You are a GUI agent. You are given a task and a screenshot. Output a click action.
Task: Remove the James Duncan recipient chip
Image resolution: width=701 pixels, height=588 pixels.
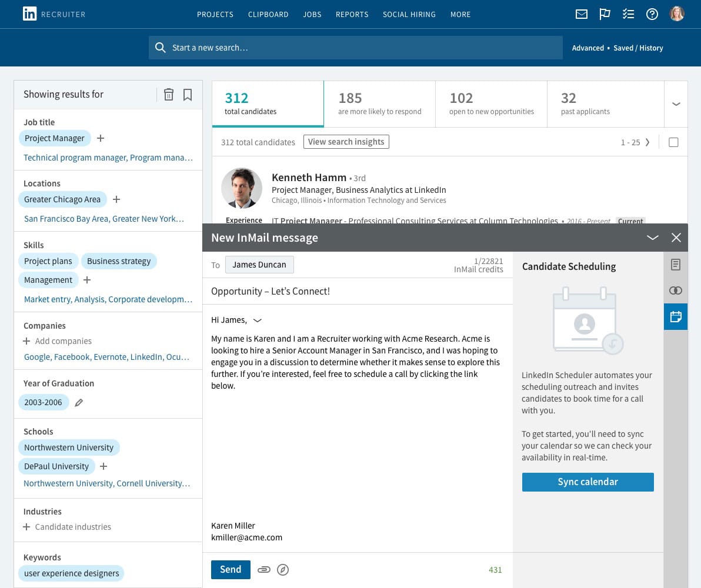tap(259, 265)
